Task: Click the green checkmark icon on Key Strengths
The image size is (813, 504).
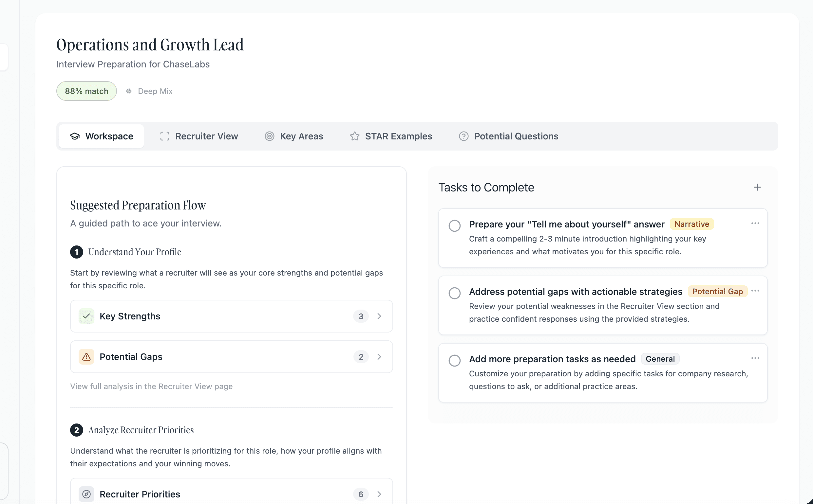Action: tap(86, 316)
